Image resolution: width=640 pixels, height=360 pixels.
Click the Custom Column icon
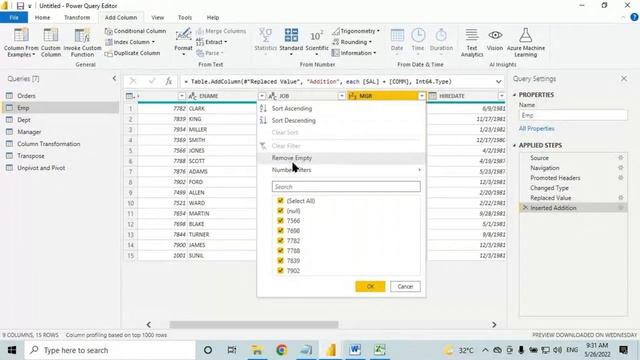51,36
